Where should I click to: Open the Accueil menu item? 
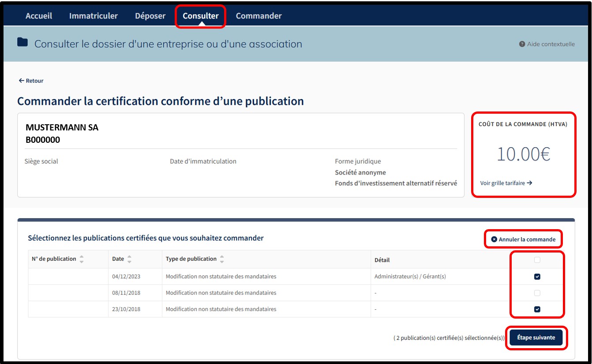(39, 16)
